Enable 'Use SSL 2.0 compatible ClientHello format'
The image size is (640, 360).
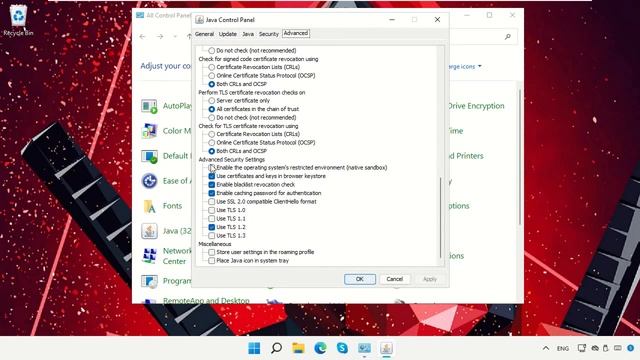pyautogui.click(x=211, y=202)
